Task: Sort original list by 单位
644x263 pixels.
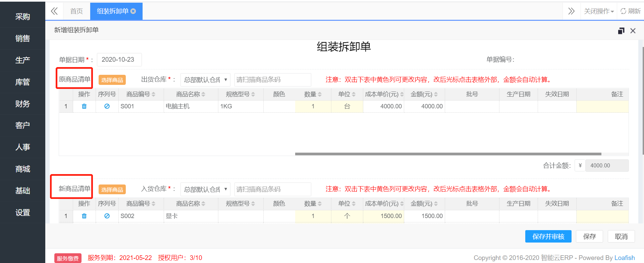Action: [x=354, y=95]
